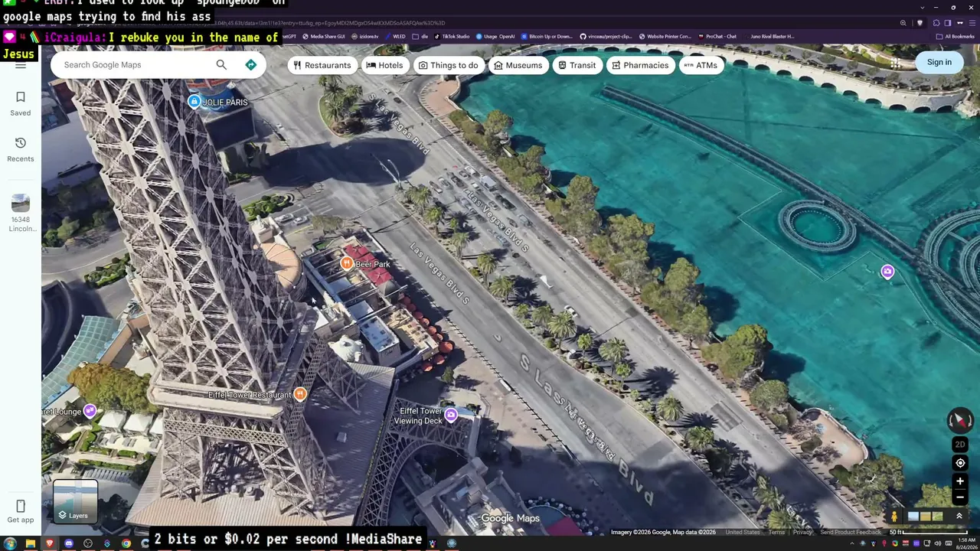Select the Museums category chip

pos(518,65)
